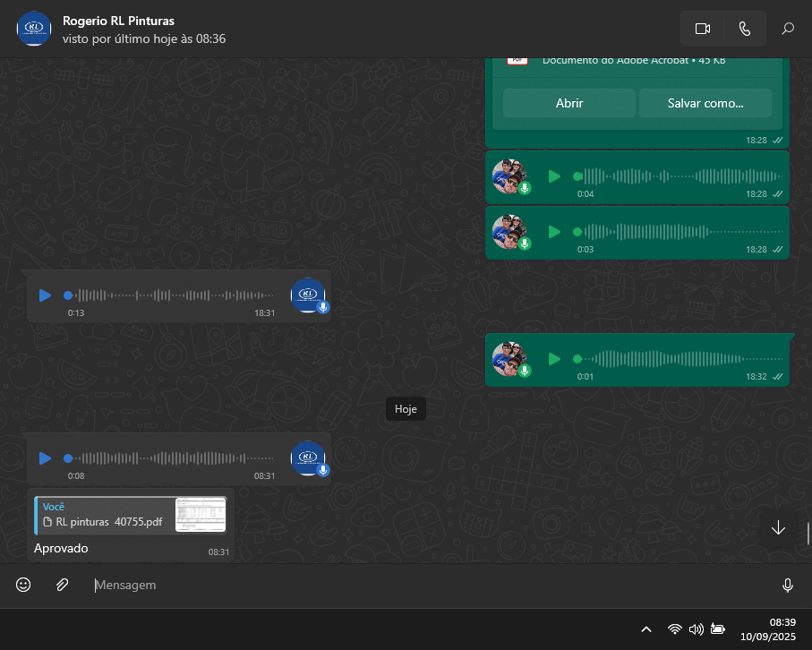Open Rogerio RL Pinturas profile picture
The width and height of the screenshot is (812, 650).
[x=34, y=29]
